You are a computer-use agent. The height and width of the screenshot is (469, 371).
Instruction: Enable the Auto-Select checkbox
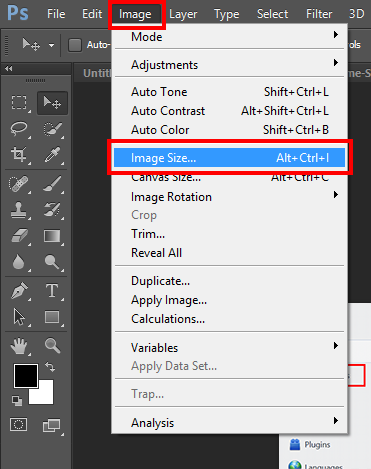click(x=75, y=45)
